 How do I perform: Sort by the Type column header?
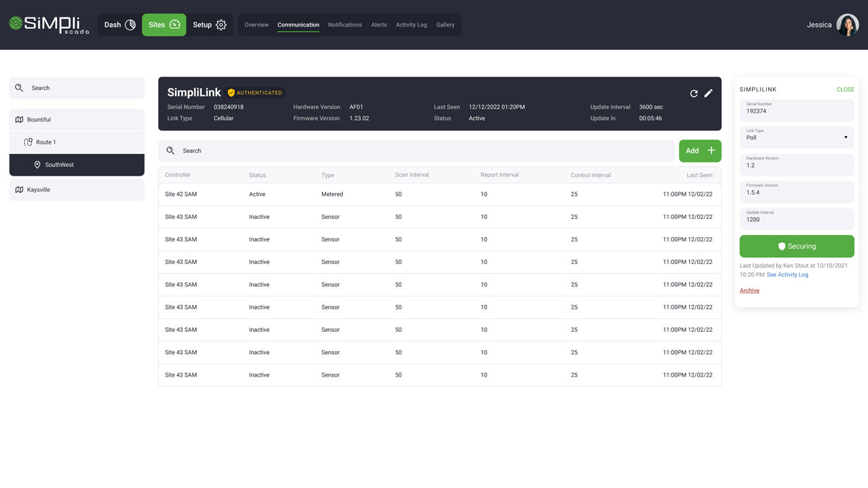click(x=328, y=175)
